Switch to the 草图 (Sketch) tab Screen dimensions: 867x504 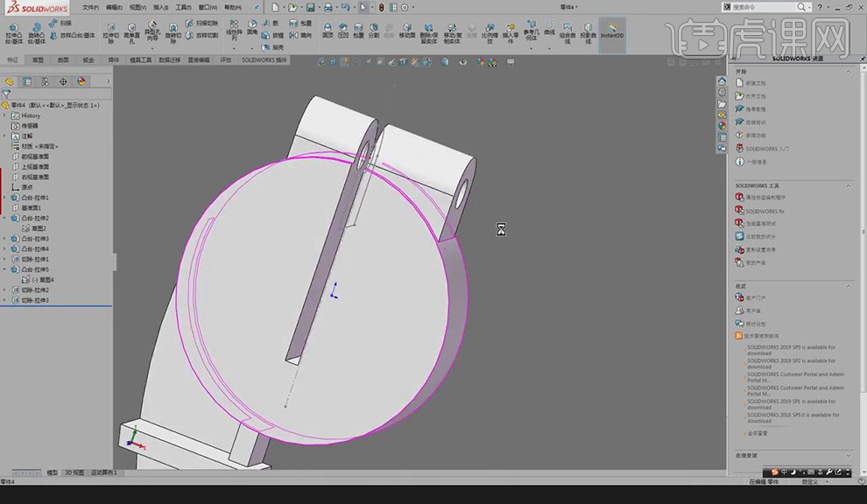click(38, 60)
